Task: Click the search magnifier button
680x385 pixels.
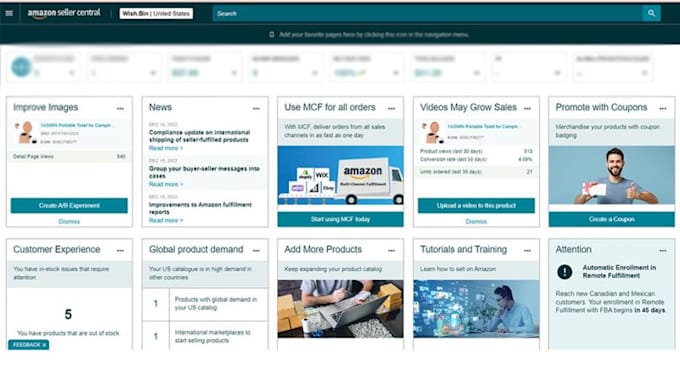Action: tap(651, 13)
